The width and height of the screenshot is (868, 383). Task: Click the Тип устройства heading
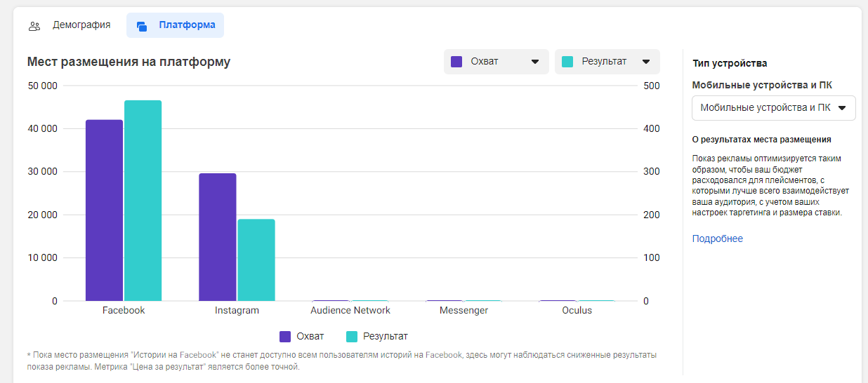click(730, 63)
